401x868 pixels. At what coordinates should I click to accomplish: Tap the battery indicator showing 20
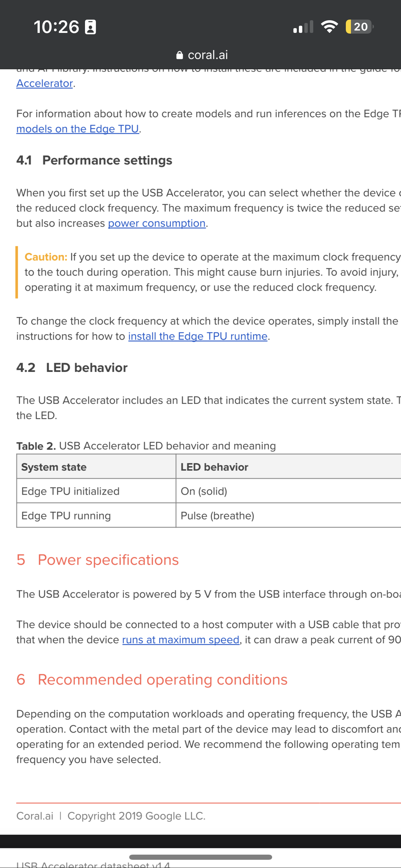coord(358,27)
